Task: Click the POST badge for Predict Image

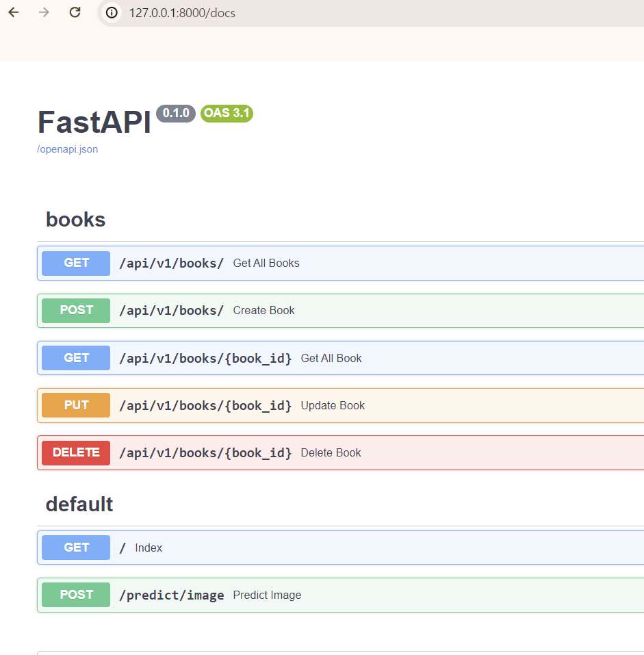Action: [x=76, y=595]
